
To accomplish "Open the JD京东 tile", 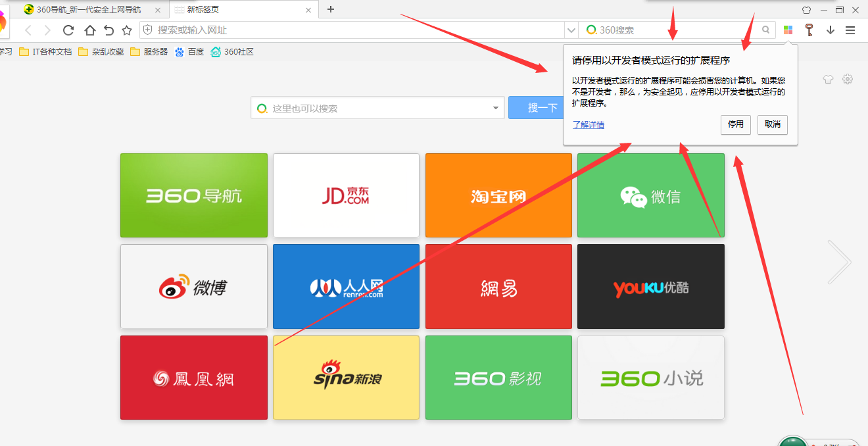I will 346,195.
